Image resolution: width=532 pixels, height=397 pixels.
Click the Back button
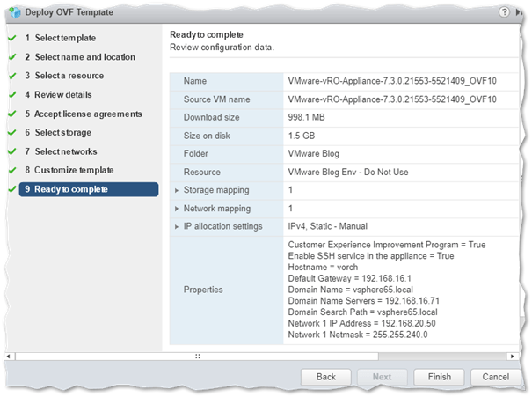click(x=325, y=377)
